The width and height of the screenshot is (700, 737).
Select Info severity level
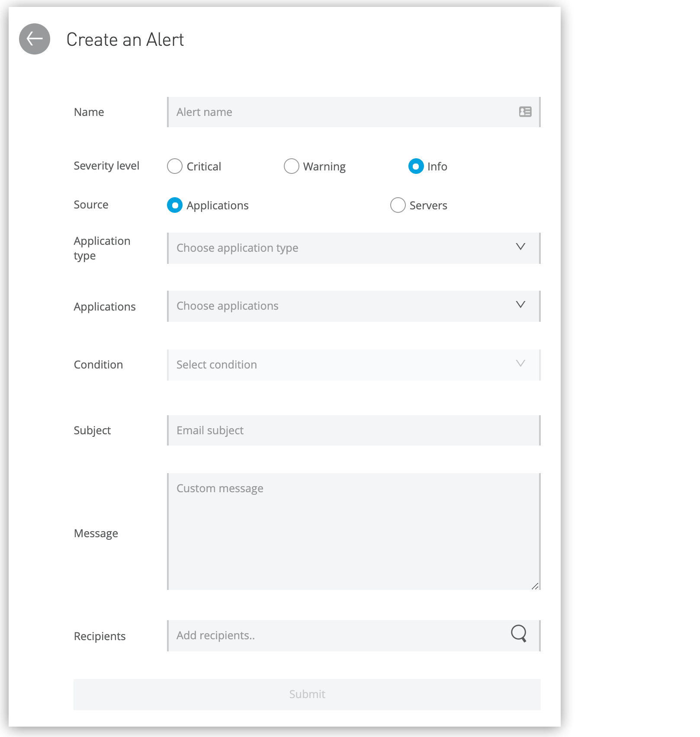tap(416, 166)
